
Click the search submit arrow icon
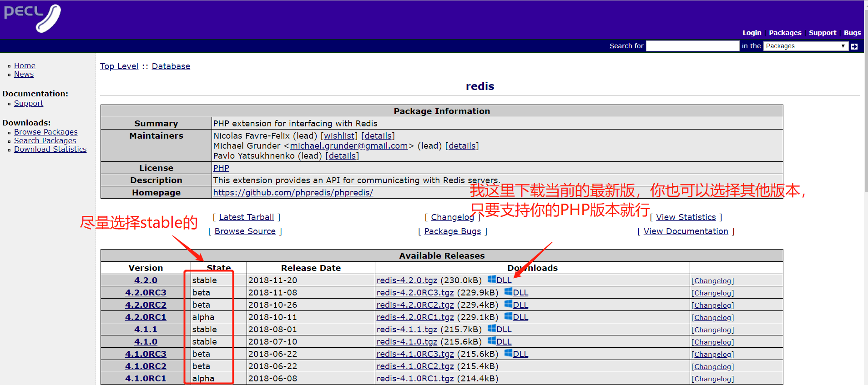[854, 46]
